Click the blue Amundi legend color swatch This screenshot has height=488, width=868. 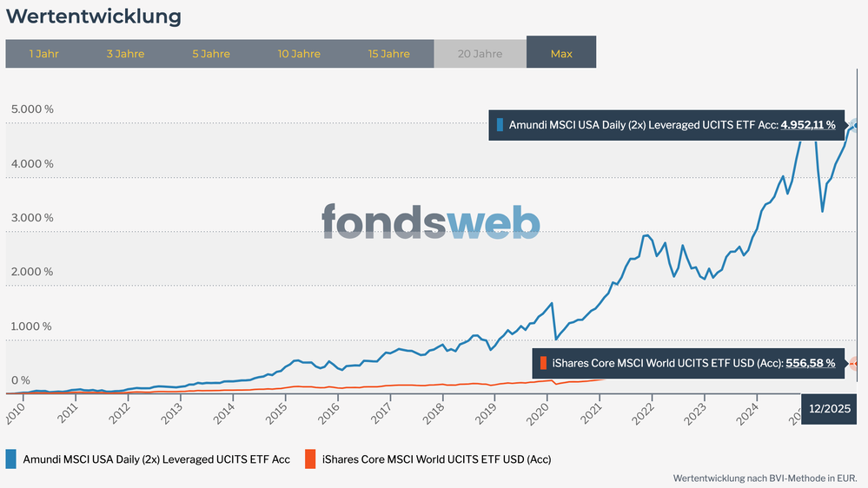(12, 458)
